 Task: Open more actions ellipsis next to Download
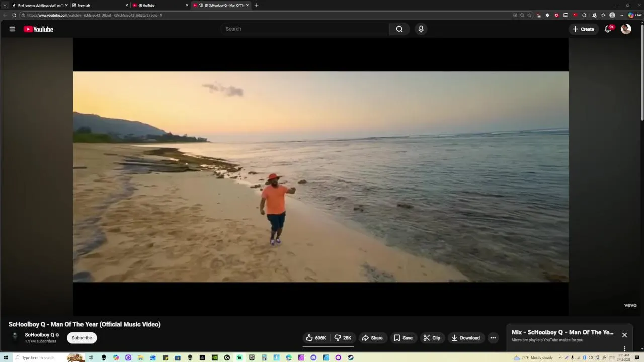tap(493, 338)
